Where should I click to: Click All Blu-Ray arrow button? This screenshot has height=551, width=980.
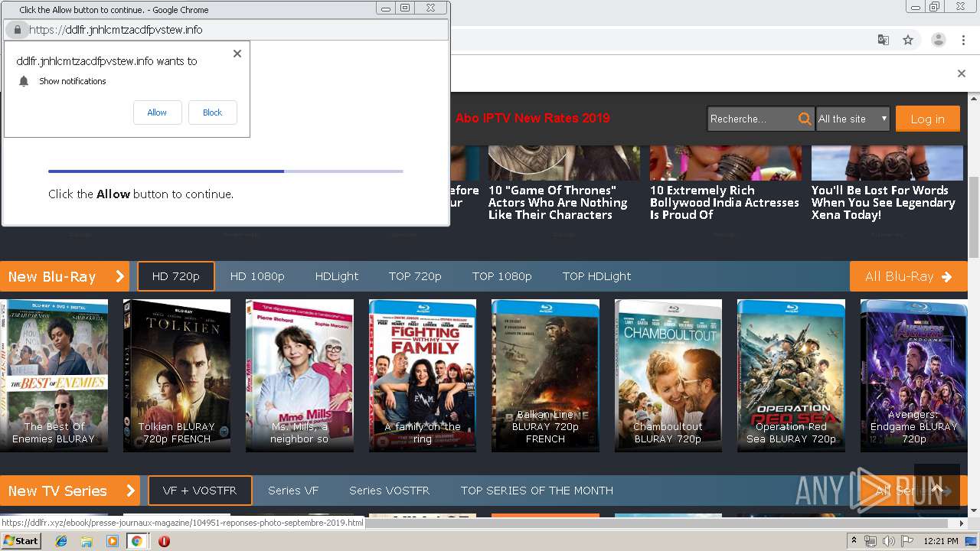coord(908,276)
